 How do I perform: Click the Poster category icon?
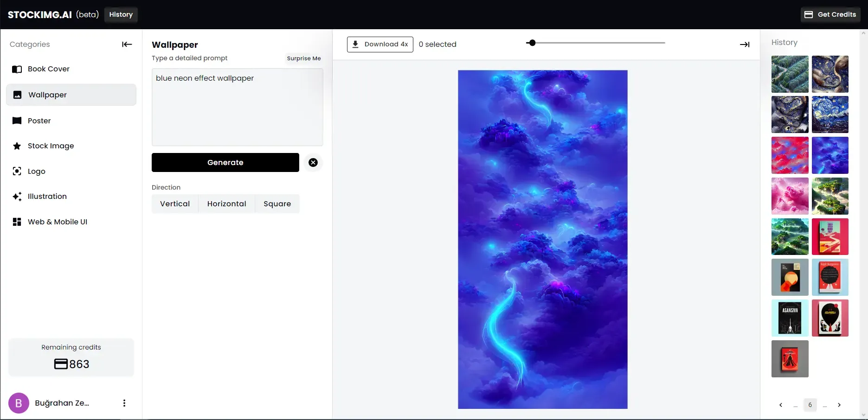17,120
